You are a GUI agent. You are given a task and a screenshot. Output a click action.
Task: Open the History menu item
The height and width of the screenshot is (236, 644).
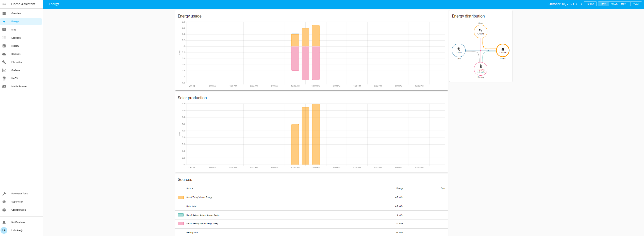coord(21,46)
